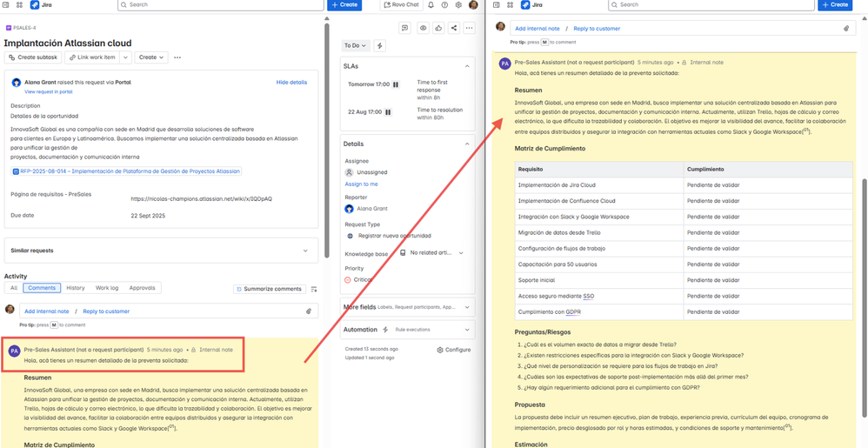Open the ellipsis menu next to Create dropdown
Image resolution: width=868 pixels, height=448 pixels.
177,57
